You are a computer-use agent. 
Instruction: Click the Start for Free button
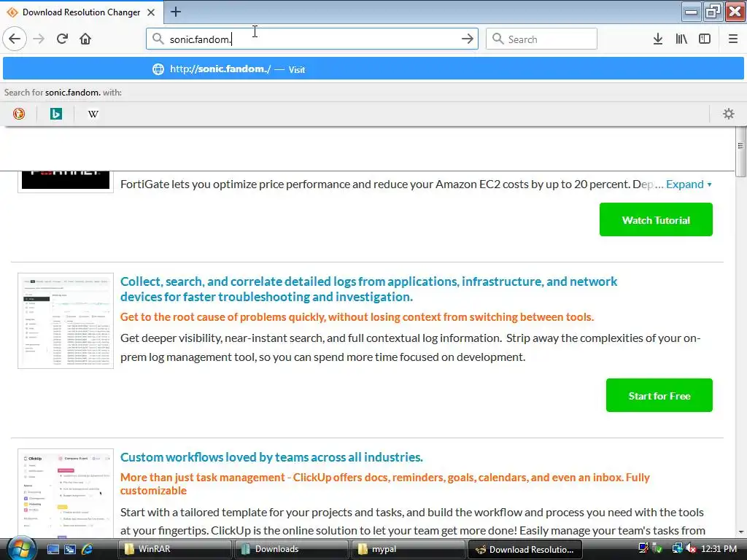[x=659, y=395]
